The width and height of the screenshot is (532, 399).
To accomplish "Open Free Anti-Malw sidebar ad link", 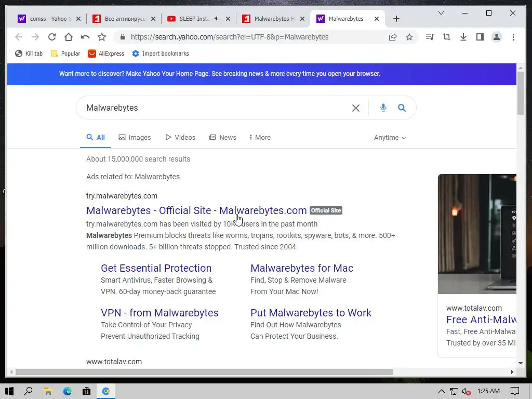I will tap(481, 320).
